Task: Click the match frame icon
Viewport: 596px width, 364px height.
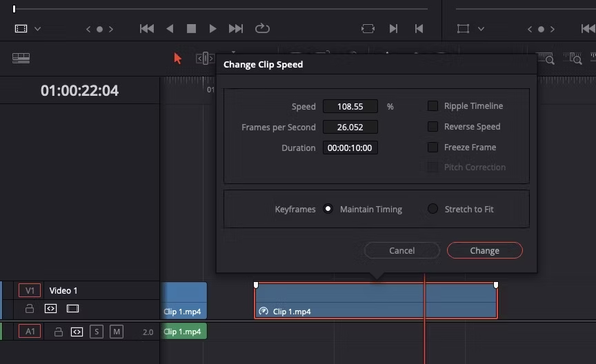Action: click(368, 28)
